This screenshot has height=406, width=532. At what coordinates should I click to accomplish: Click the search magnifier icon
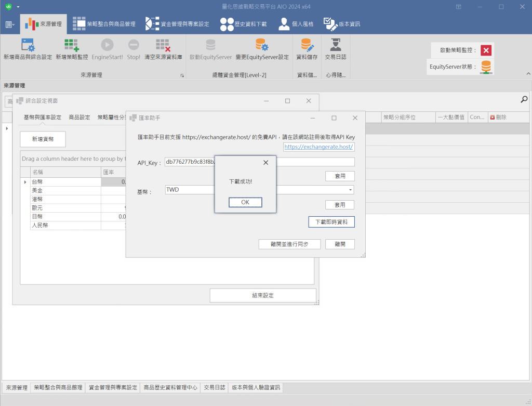pyautogui.click(x=524, y=99)
